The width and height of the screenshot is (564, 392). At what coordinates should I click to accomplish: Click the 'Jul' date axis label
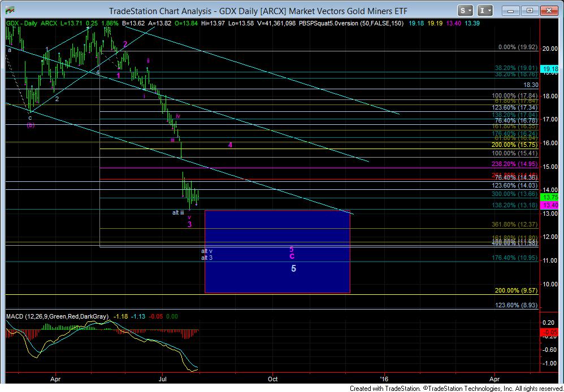(x=163, y=378)
